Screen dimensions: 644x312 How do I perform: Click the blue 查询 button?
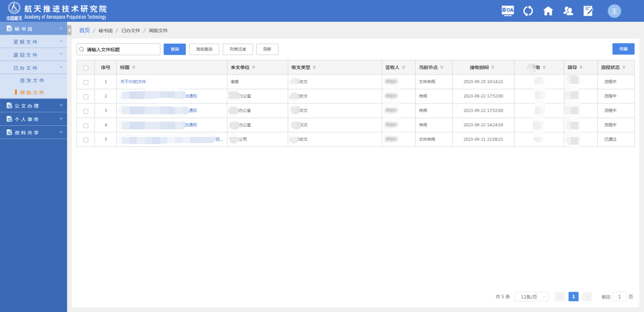(175, 49)
